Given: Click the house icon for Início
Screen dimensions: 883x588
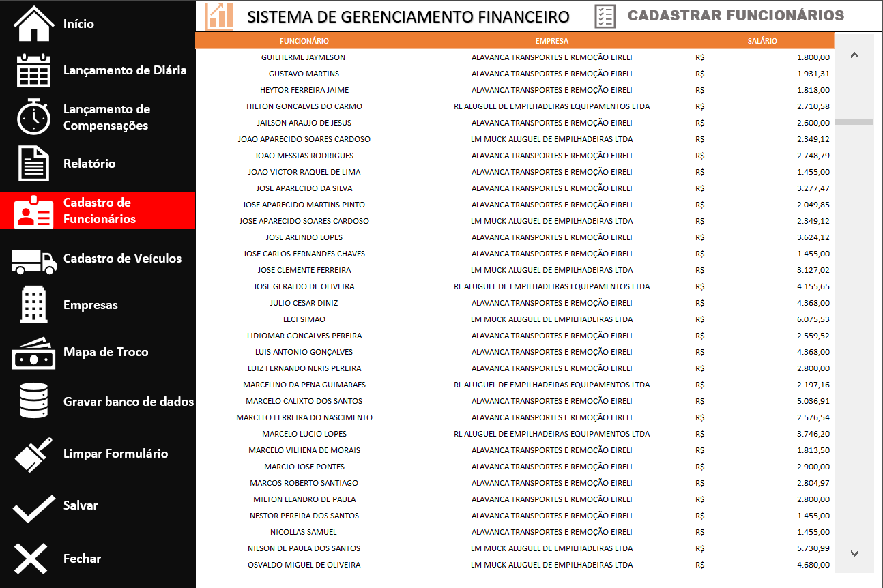Looking at the screenshot, I should pyautogui.click(x=33, y=24).
